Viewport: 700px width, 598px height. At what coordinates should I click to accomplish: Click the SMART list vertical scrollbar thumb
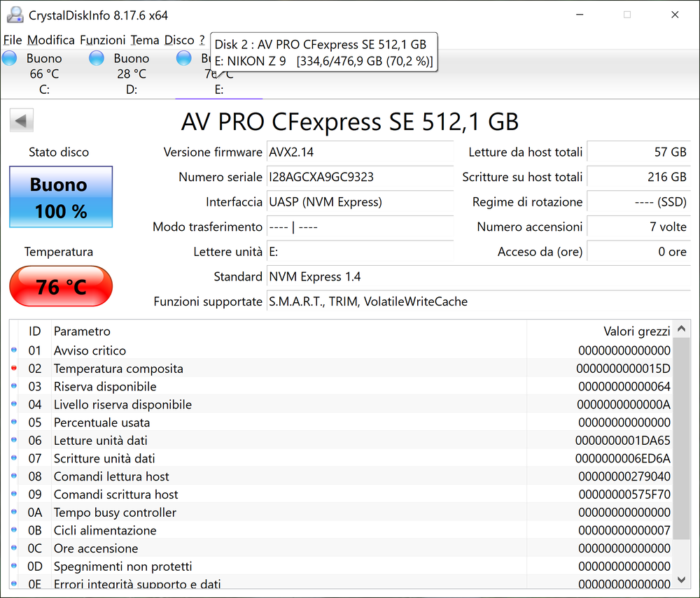[x=681, y=439]
